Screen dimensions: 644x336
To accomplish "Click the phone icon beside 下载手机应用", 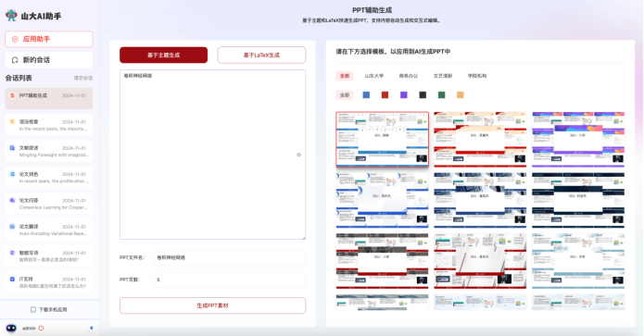I will pos(33,309).
